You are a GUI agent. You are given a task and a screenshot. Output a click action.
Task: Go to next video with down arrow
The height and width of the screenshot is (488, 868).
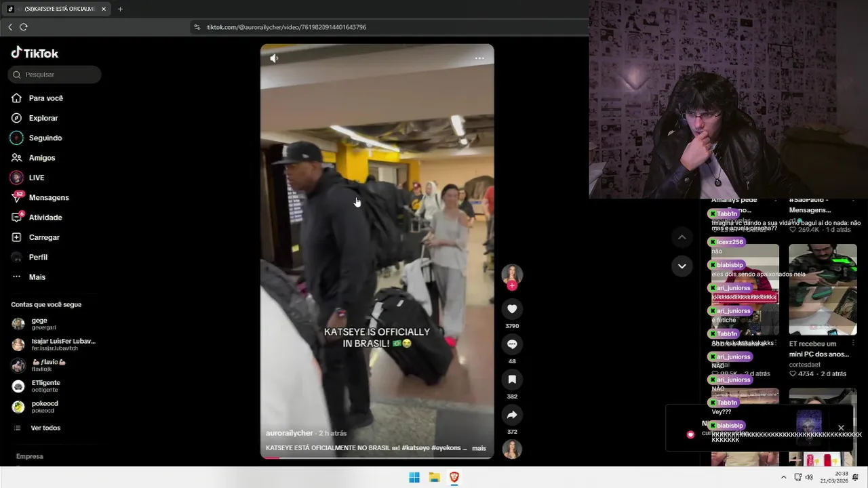tap(682, 266)
